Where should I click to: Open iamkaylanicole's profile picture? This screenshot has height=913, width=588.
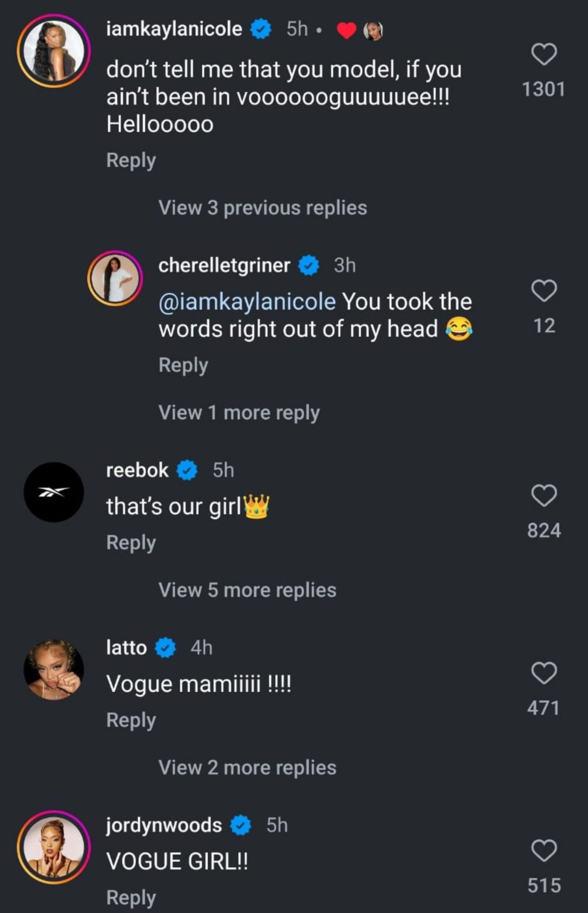[54, 51]
